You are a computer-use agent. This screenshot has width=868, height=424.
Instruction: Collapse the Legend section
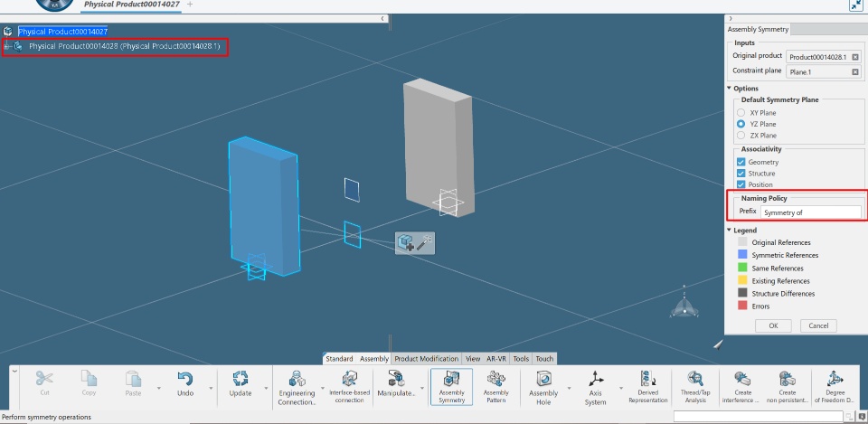coord(729,231)
